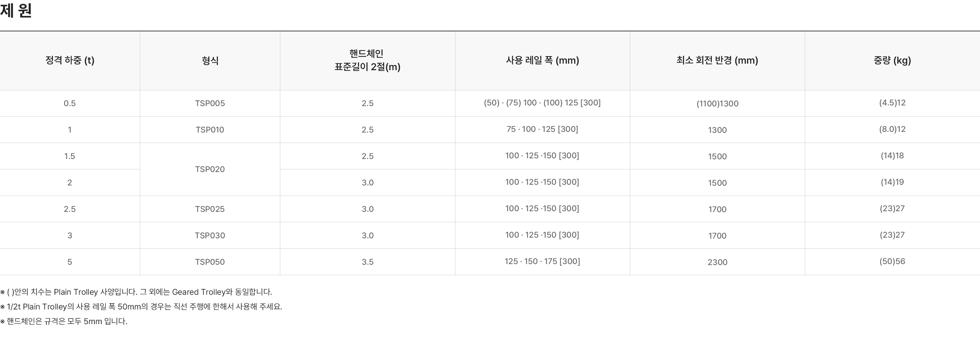Click the 75 · 100 · 125 [300] rail width

tap(542, 129)
